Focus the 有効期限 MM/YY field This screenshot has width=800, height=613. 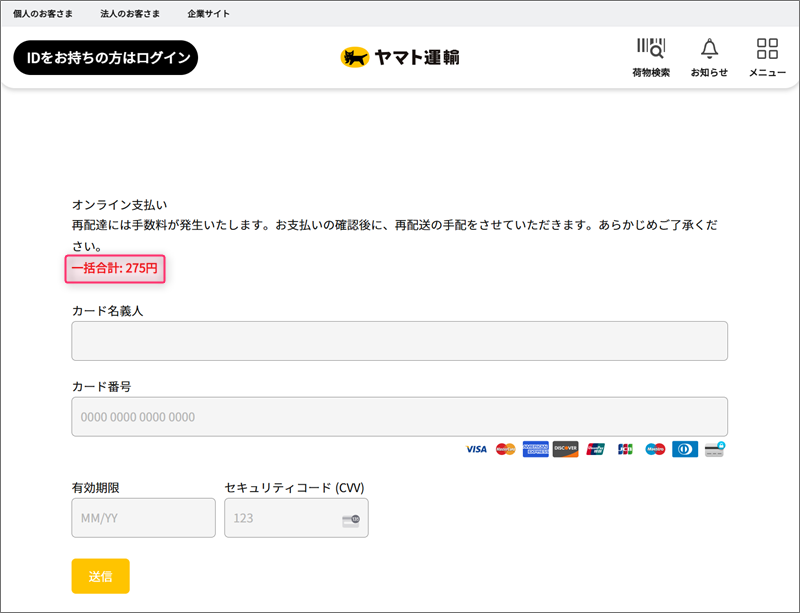[143, 518]
